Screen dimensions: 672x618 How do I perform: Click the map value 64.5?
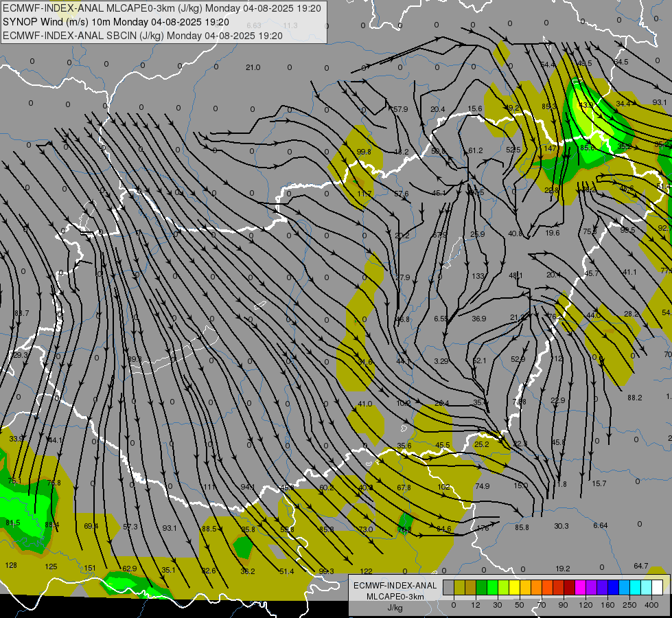[621, 62]
